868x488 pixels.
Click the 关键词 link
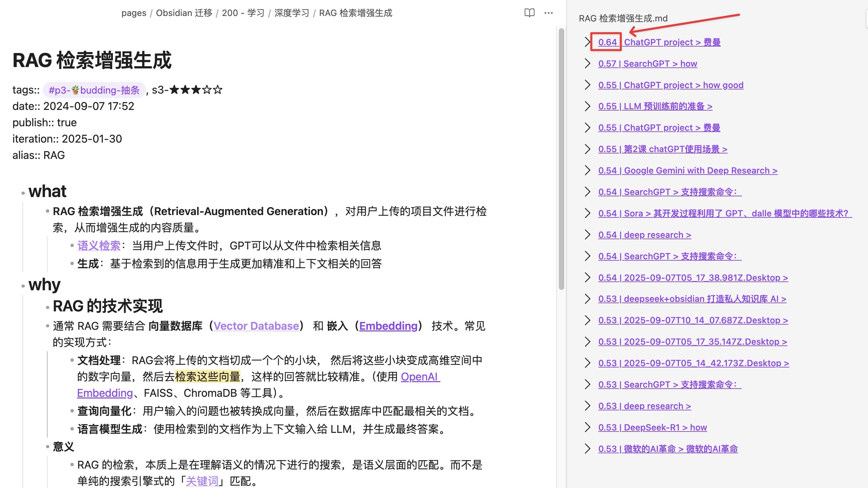(202, 481)
